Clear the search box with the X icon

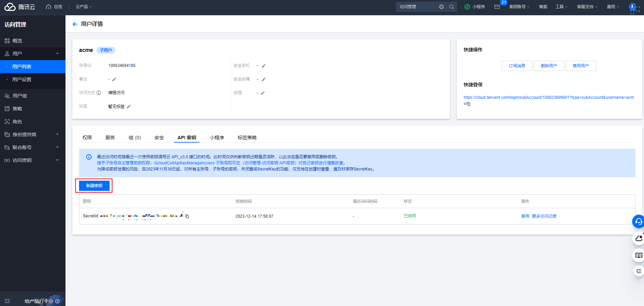(441, 6)
